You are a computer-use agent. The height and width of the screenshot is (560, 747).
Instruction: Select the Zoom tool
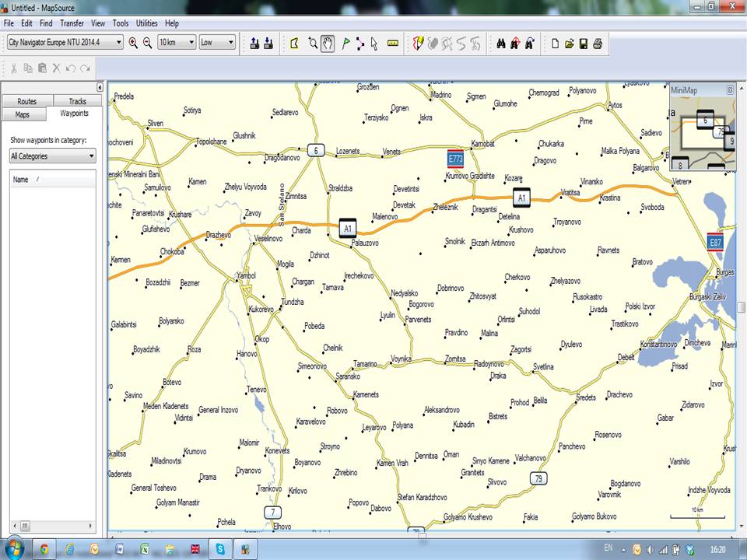[313, 44]
